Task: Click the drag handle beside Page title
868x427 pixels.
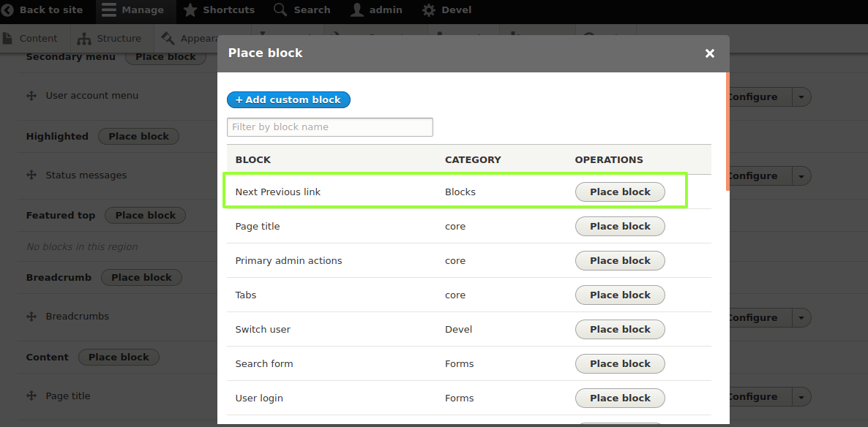Action: pos(30,395)
